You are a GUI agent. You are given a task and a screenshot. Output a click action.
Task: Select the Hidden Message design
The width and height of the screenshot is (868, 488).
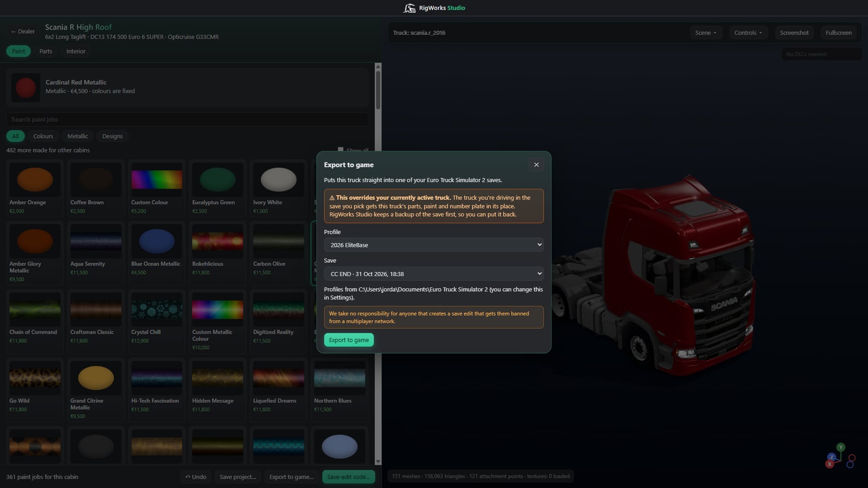click(218, 390)
